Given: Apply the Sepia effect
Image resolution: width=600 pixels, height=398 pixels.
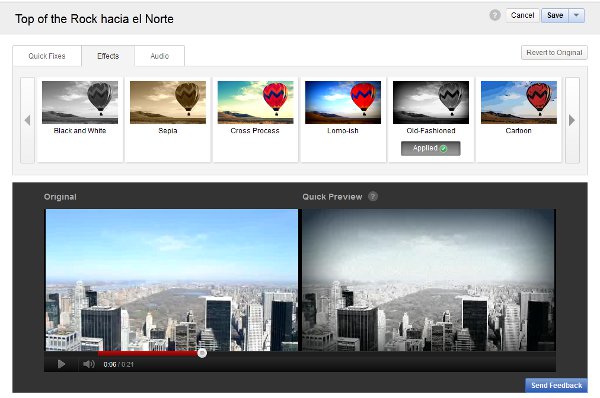Looking at the screenshot, I should pyautogui.click(x=168, y=102).
